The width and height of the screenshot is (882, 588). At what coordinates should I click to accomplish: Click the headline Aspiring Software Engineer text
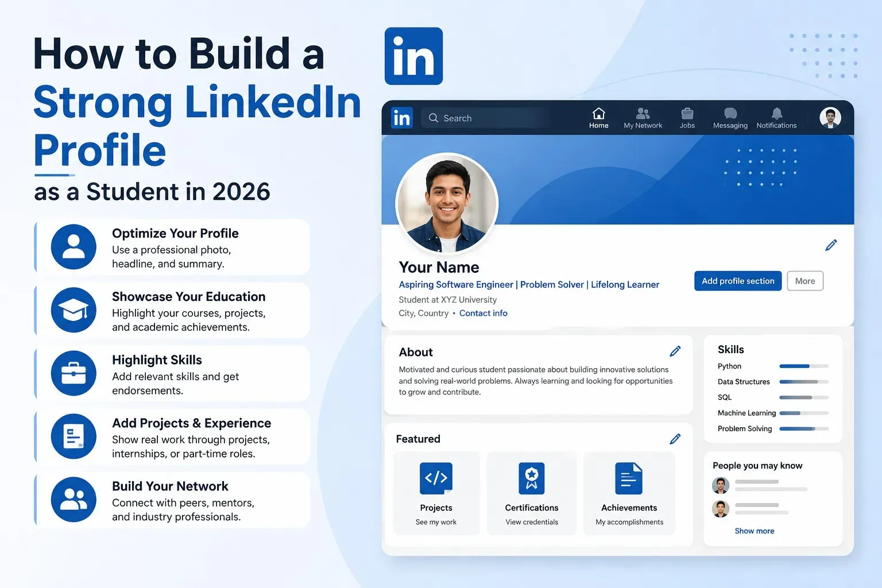(456, 285)
